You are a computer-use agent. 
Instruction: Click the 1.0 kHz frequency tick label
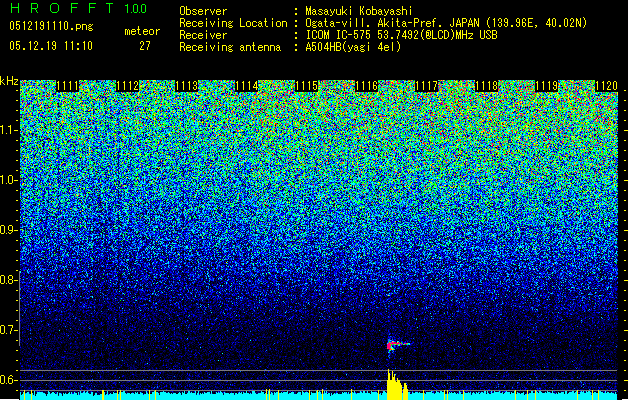9,180
